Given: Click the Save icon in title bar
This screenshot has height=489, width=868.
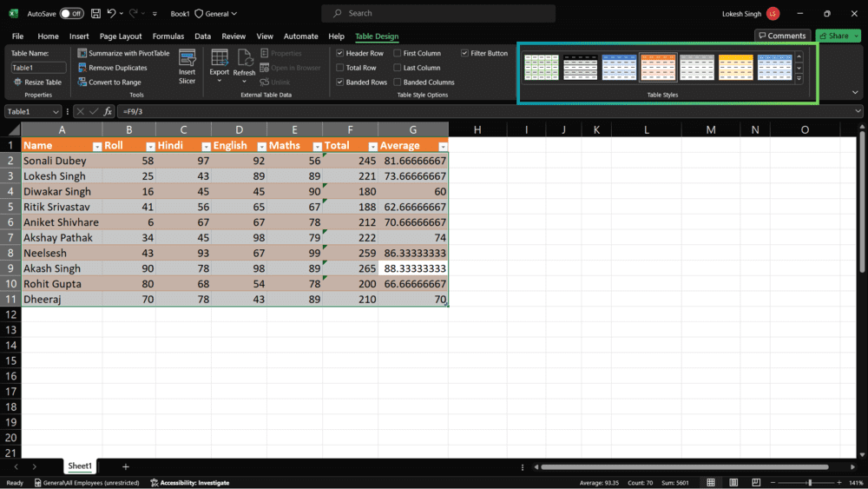Looking at the screenshot, I should [95, 13].
